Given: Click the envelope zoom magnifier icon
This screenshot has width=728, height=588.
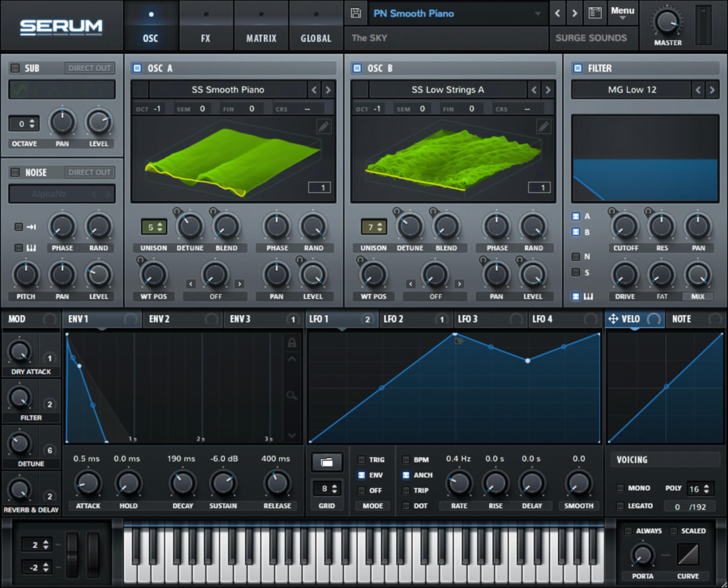Looking at the screenshot, I should pos(292,396).
